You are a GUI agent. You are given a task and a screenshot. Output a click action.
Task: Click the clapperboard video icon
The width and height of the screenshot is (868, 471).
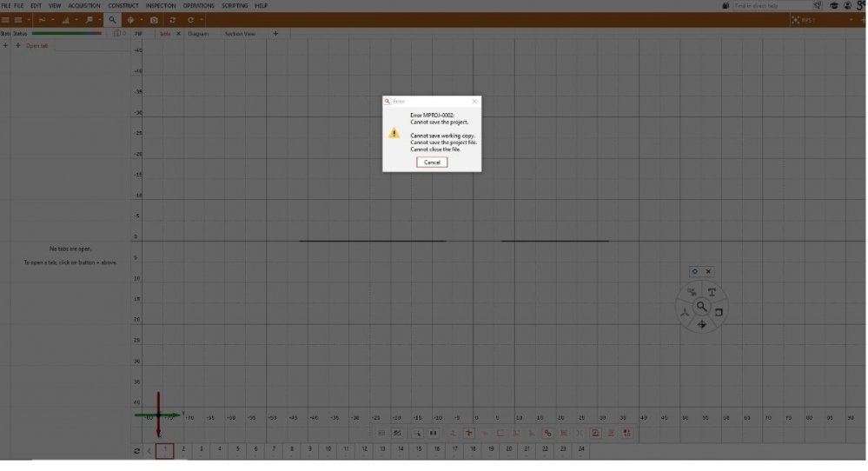(x=726, y=5)
